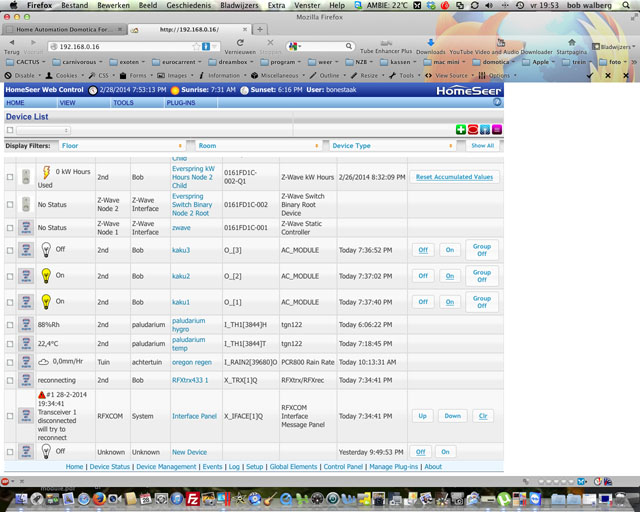Viewport: 640px width, 512px height.
Task: Open the PLUG-INS menu in HomeSeer
Action: pos(181,103)
